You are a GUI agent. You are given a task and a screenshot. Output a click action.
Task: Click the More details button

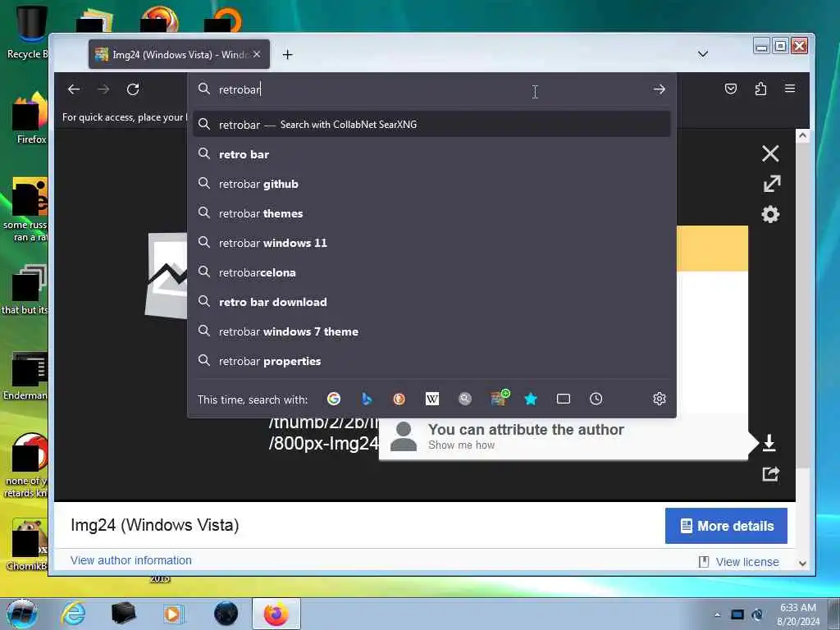pyautogui.click(x=726, y=526)
